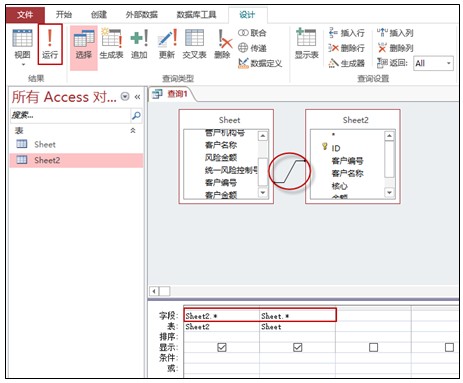Open the 显示表 show table dialog

[306, 44]
